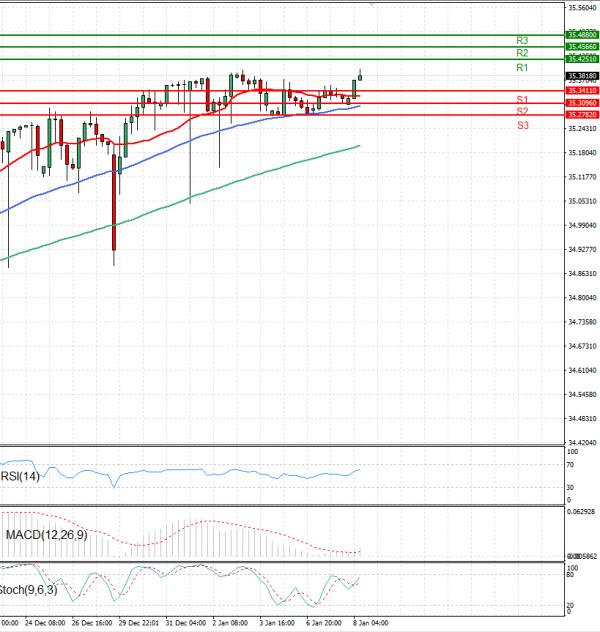600x632 pixels.
Task: Click the 35.24310 price axis value
Action: coord(582,129)
